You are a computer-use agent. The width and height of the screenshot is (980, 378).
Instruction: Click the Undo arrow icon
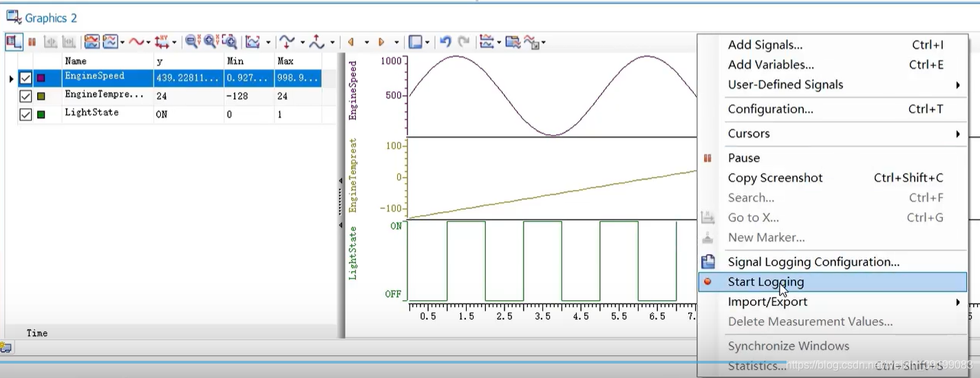pos(445,41)
